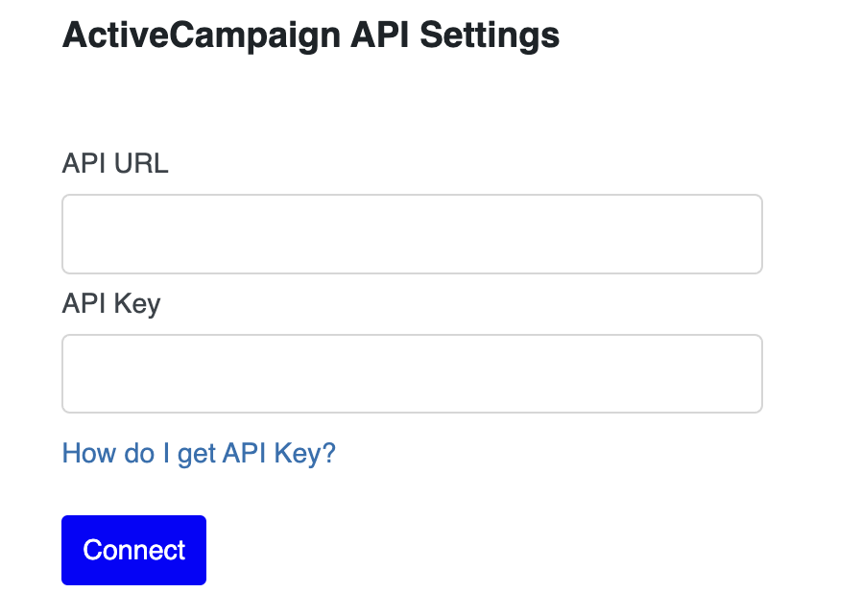Select the API Key label text
The image size is (862, 616).
click(111, 304)
